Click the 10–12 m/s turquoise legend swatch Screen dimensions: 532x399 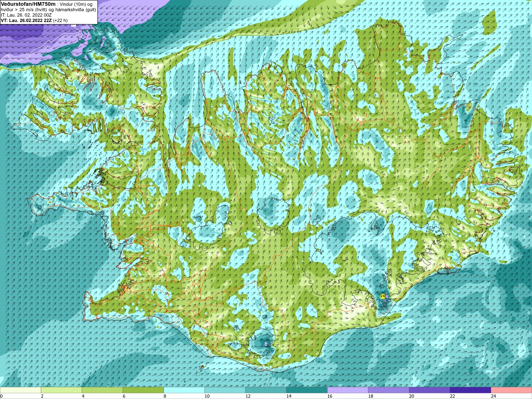[x=225, y=390]
